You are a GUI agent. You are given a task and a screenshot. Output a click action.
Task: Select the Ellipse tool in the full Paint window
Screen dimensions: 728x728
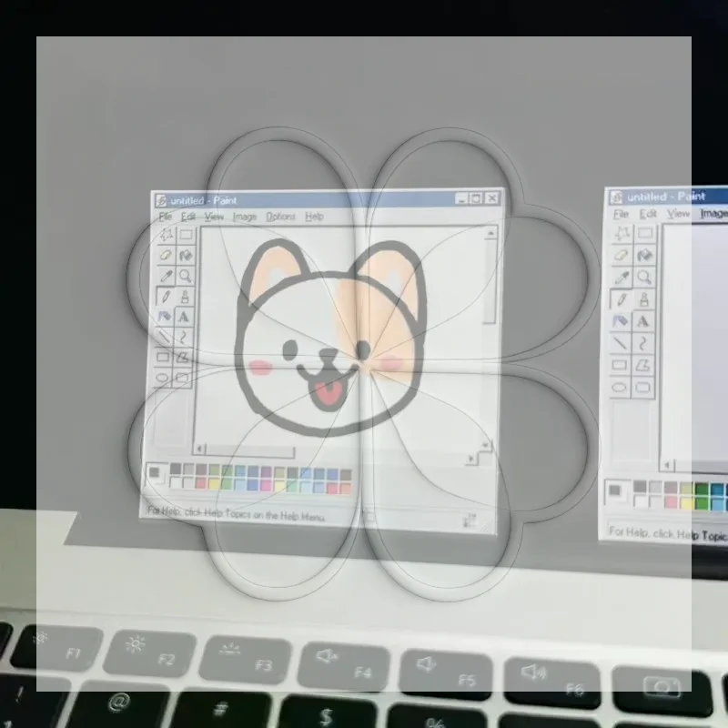(163, 377)
